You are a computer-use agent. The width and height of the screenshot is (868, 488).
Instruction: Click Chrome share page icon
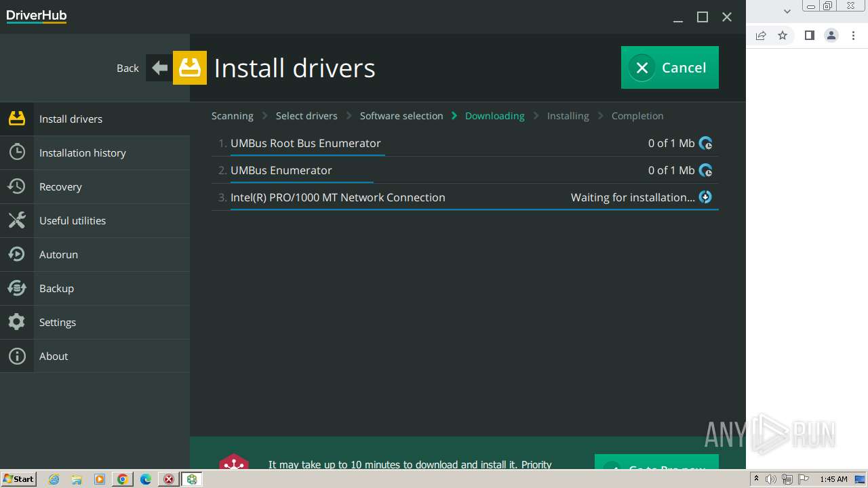click(761, 35)
